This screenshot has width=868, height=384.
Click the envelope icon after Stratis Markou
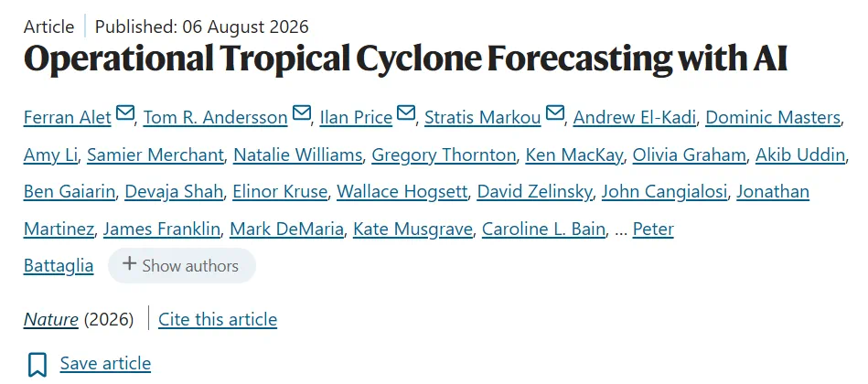(554, 113)
